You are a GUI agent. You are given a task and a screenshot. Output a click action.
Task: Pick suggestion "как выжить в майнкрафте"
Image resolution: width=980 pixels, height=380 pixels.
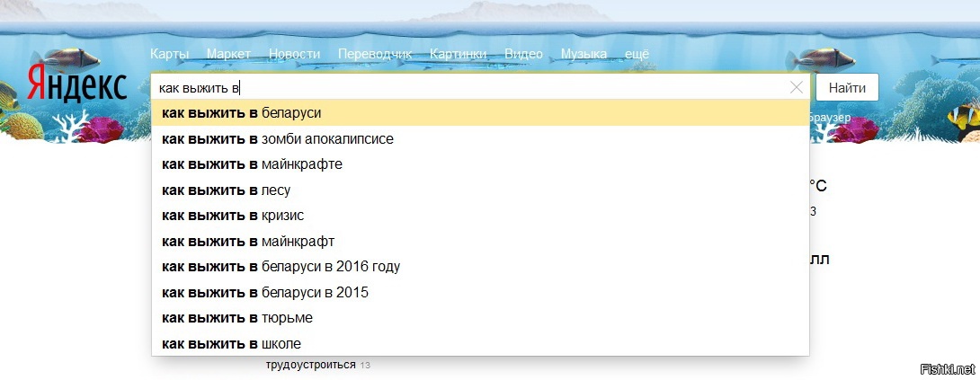point(253,164)
